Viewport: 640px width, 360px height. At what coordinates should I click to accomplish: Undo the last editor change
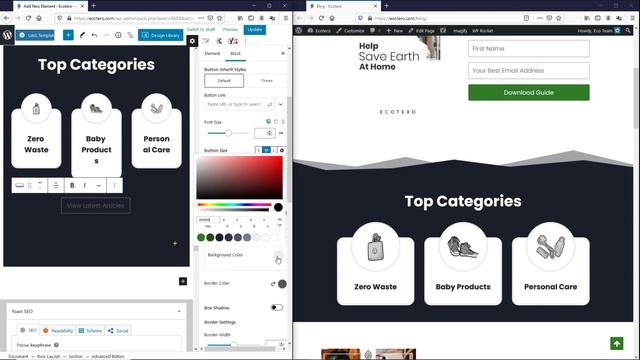94,36
